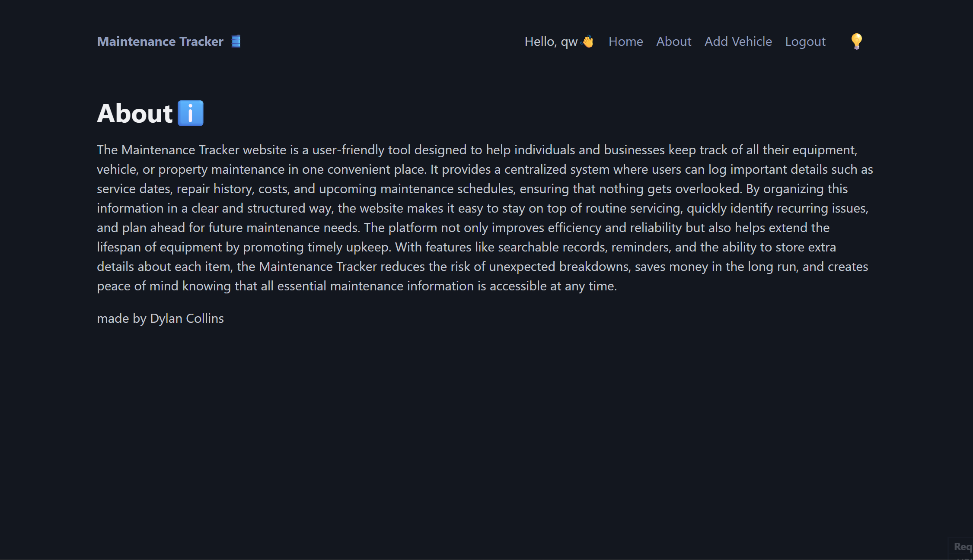This screenshot has height=560, width=973.
Task: Open the Req debug panel in corner
Action: point(962,547)
